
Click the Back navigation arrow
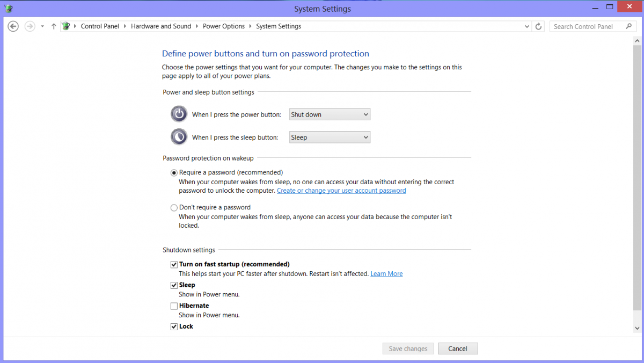(x=13, y=26)
